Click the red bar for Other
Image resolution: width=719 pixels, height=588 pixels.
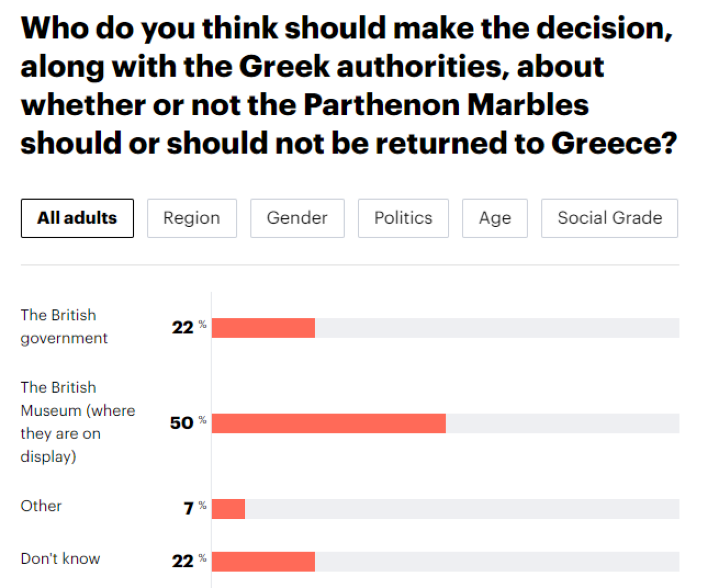pyautogui.click(x=228, y=509)
